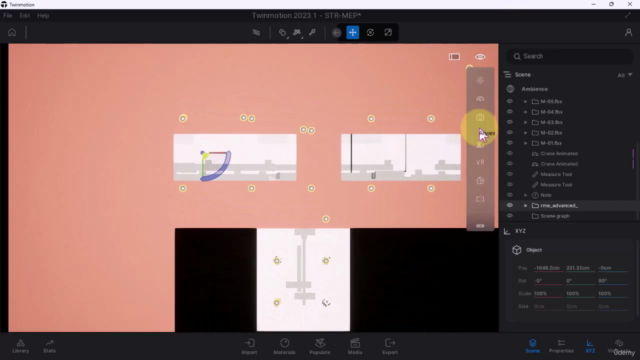This screenshot has width=640, height=360.
Task: Open the File menu
Action: click(8, 16)
